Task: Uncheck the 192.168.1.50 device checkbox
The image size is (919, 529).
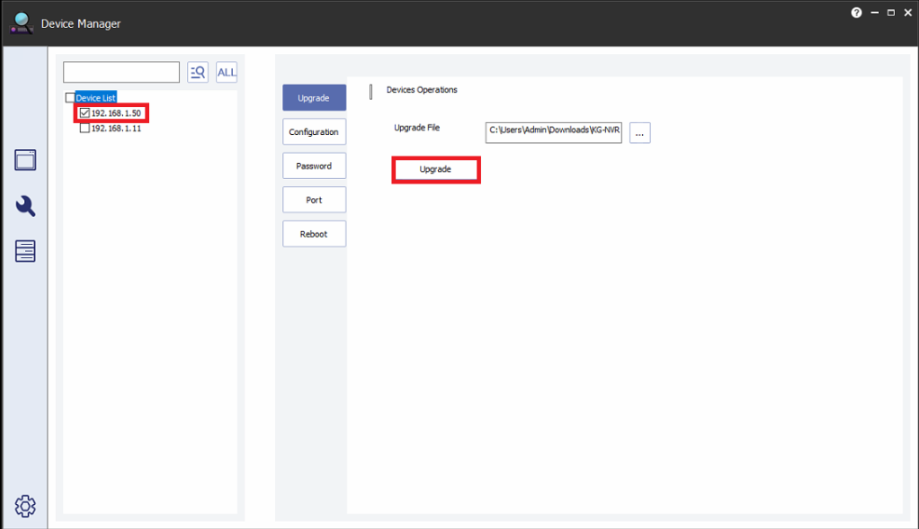Action: click(84, 113)
